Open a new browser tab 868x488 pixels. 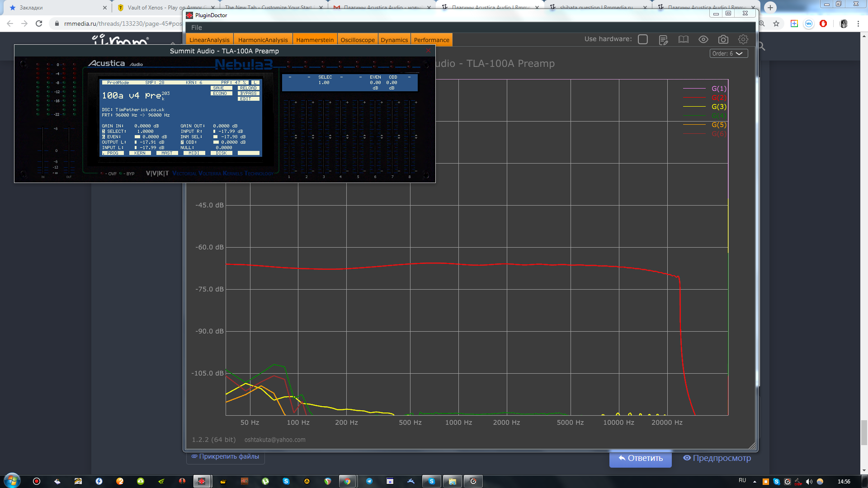770,7
